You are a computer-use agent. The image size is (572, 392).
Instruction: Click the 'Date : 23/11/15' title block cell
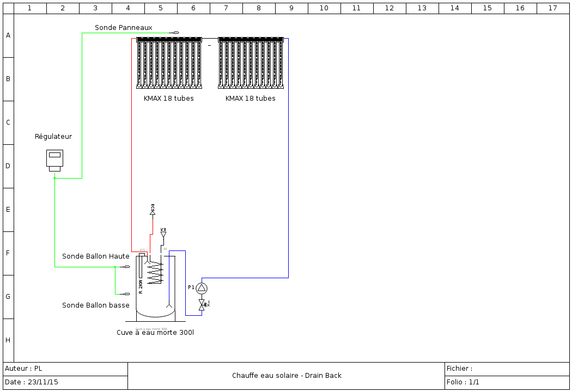pos(66,383)
